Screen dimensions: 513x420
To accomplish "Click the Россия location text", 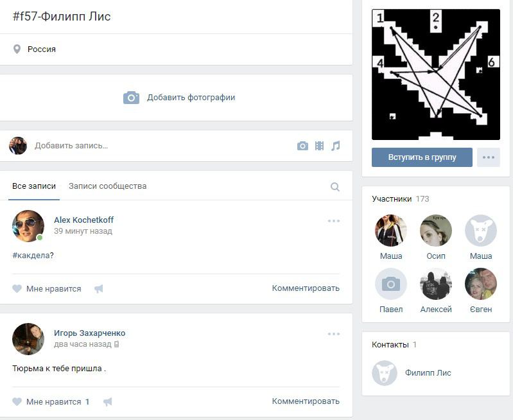I will tap(42, 49).
